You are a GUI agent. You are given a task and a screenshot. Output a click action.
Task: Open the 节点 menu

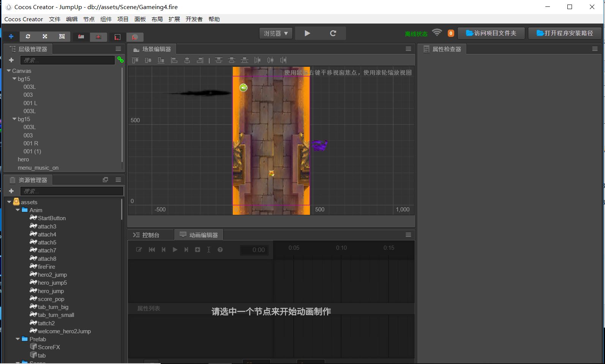(89, 19)
